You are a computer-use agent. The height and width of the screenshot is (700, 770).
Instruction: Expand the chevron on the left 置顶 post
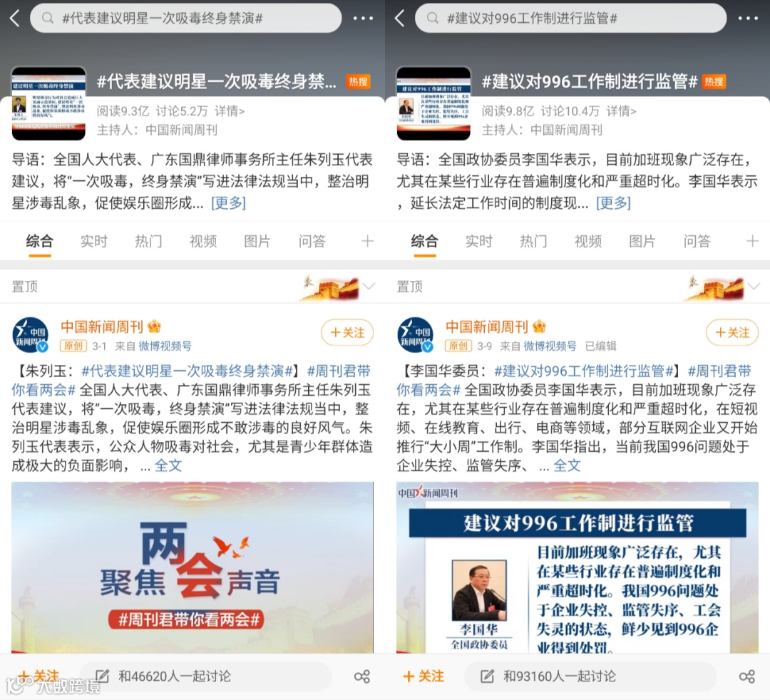(x=369, y=286)
